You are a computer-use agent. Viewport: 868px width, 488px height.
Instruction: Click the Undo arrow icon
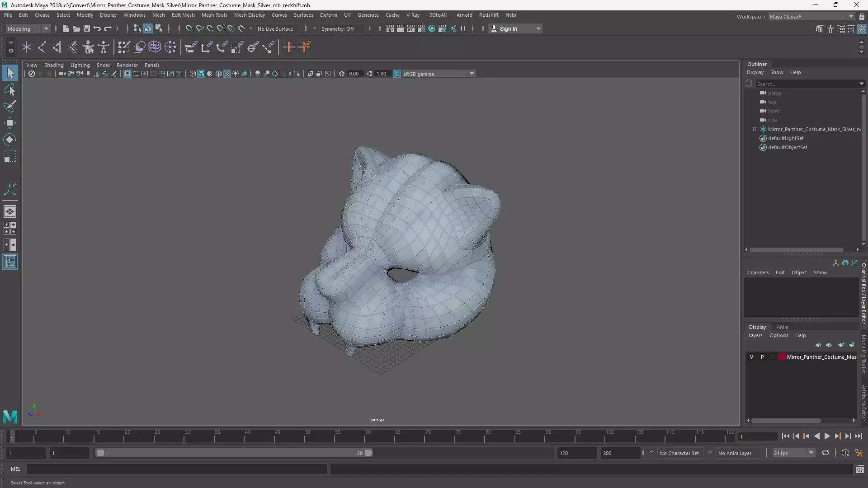point(97,28)
